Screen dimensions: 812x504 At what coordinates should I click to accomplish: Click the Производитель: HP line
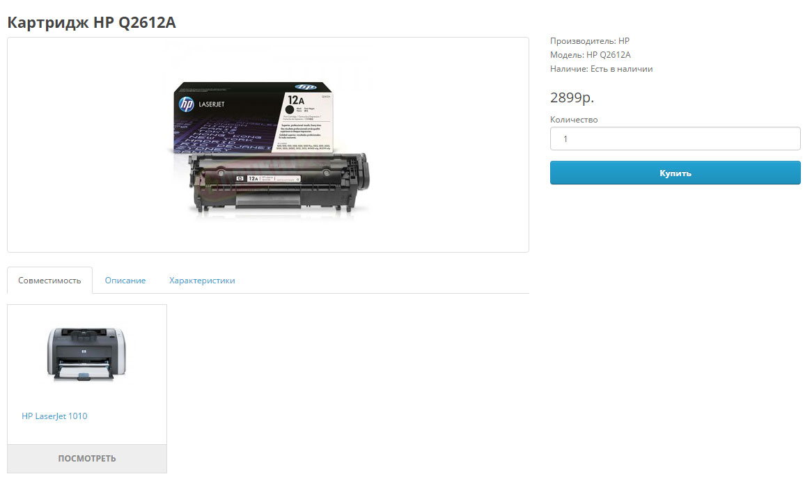(590, 41)
